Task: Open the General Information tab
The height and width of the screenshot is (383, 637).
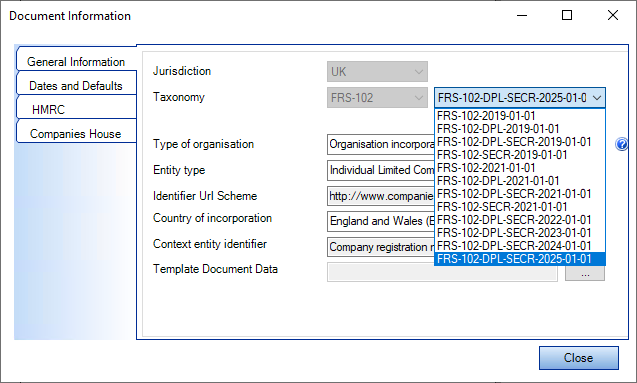Action: click(x=76, y=62)
